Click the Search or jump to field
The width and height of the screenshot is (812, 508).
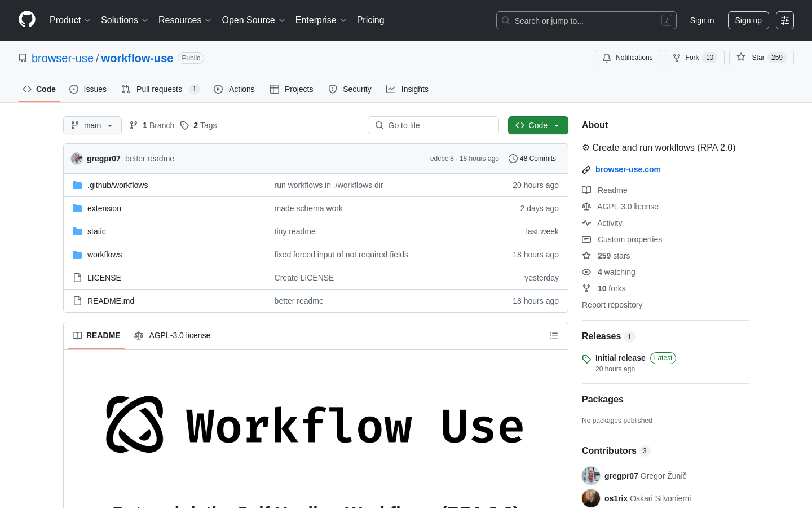(586, 20)
